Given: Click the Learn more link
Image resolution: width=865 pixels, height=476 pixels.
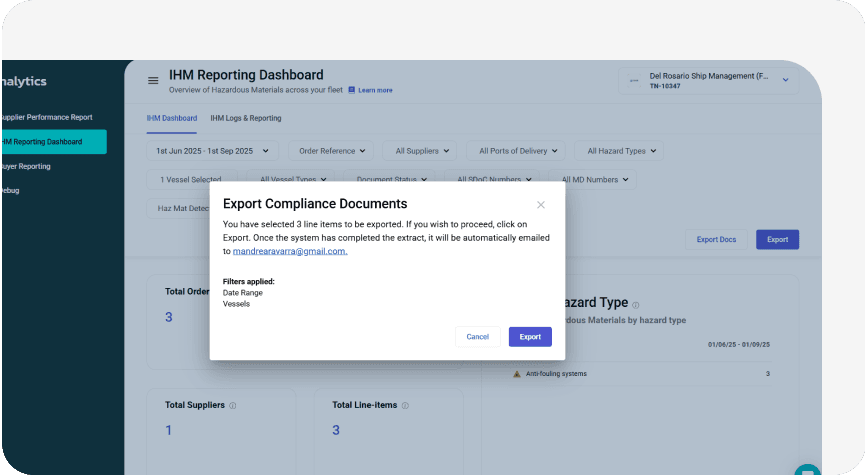Looking at the screenshot, I should [x=375, y=90].
